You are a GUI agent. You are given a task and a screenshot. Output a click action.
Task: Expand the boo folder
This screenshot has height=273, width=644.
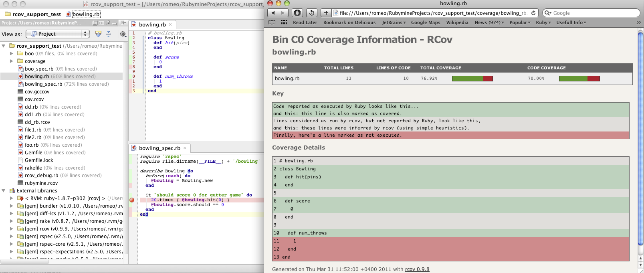(x=12, y=53)
